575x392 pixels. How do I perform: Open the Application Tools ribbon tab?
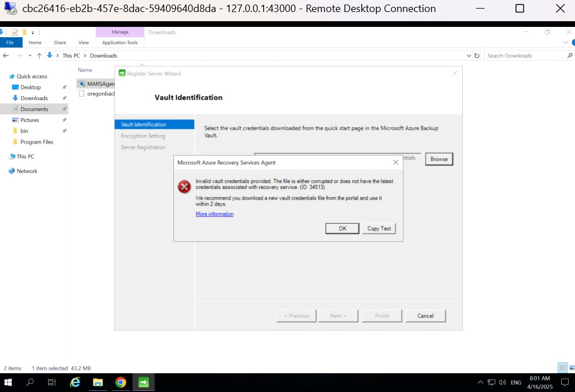pos(120,42)
